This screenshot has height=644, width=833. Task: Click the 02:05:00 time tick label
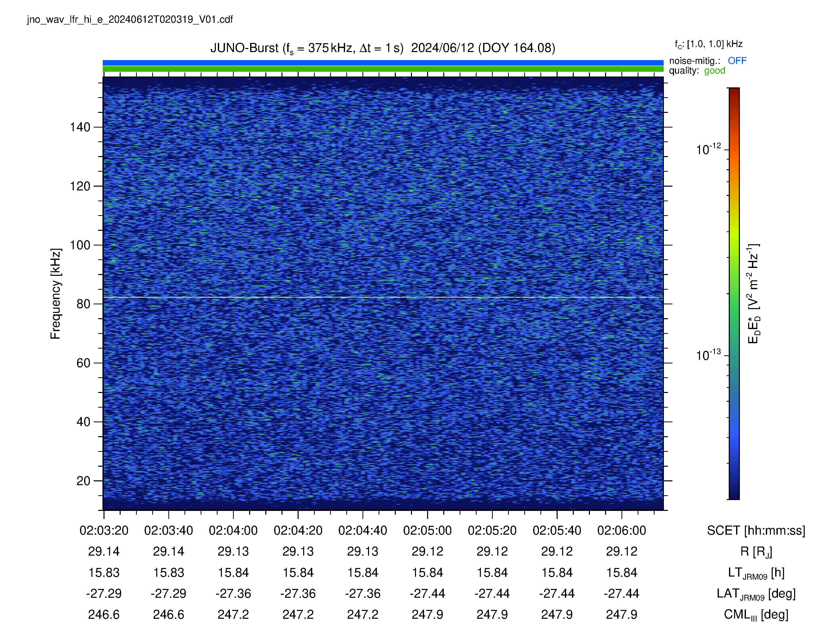tap(427, 530)
